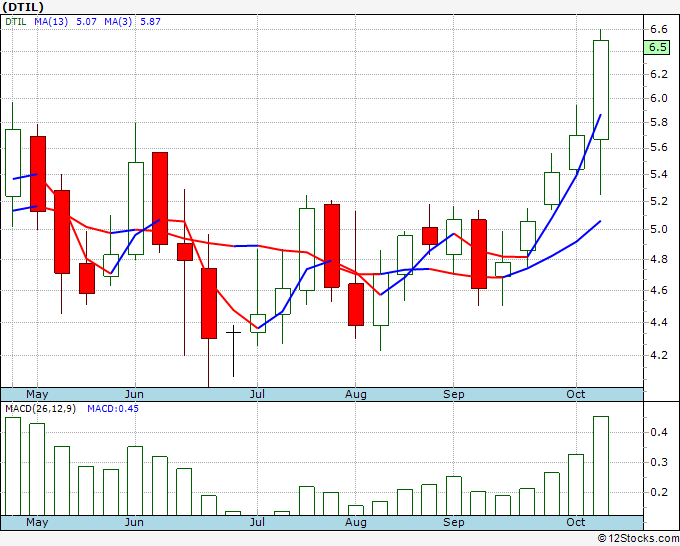Click the 6.6 price axis label
Viewport: 680px width, 546px height.
click(658, 29)
